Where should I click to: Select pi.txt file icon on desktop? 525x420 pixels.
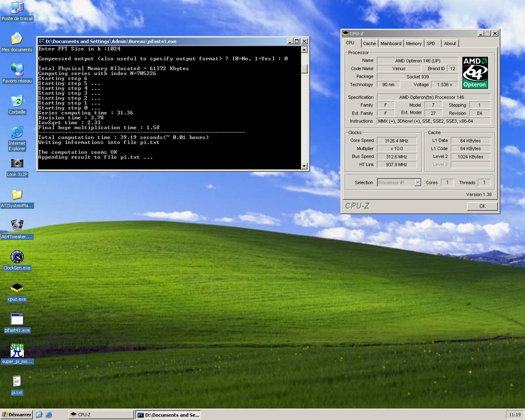coord(17,385)
